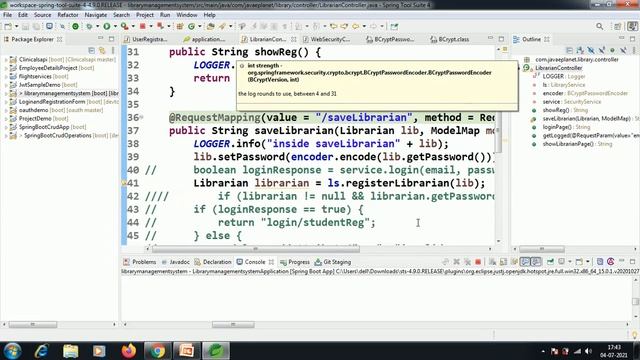Click the New Java Package toolbar icon
This screenshot has height=360, width=640.
(180, 27)
